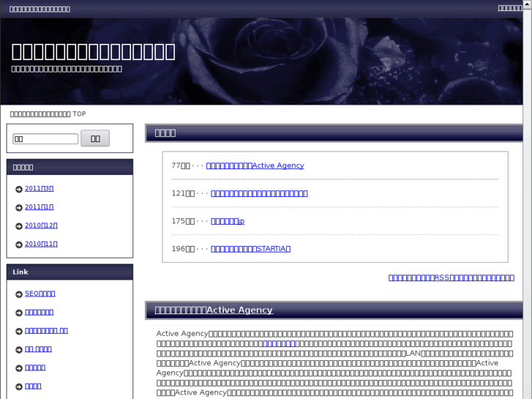Image resolution: width=532 pixels, height=399 pixels.
Task: Click the Link panel header
Action: 70,272
